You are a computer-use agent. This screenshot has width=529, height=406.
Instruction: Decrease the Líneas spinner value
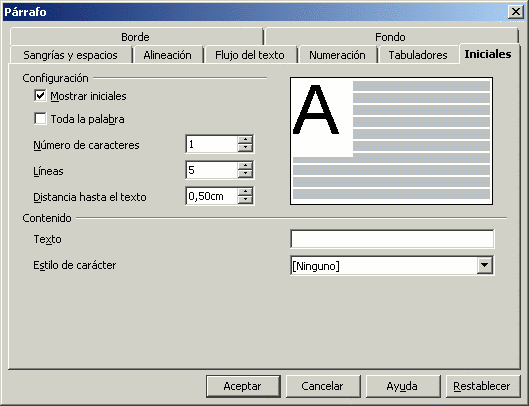pyautogui.click(x=245, y=173)
